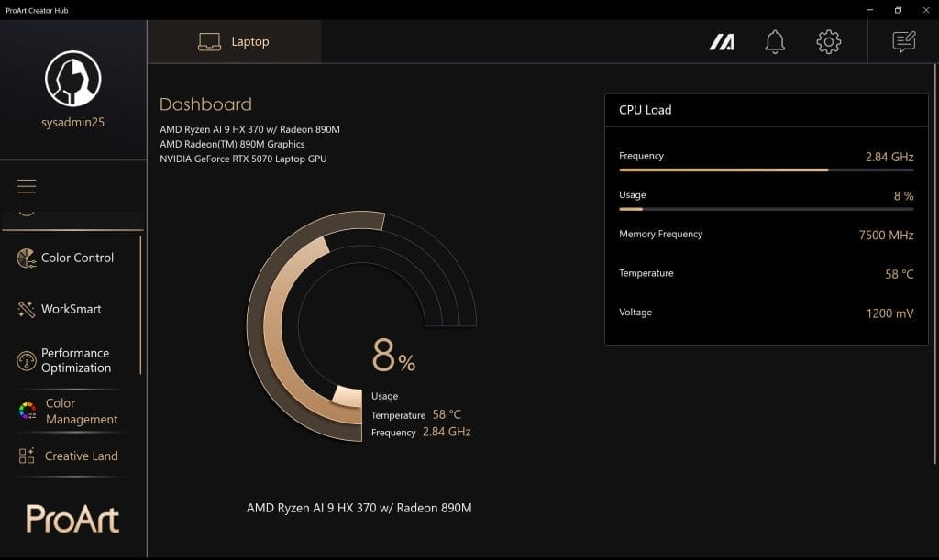Click the WorkSmart icon
Viewport: 939px width, 560px height.
point(27,309)
